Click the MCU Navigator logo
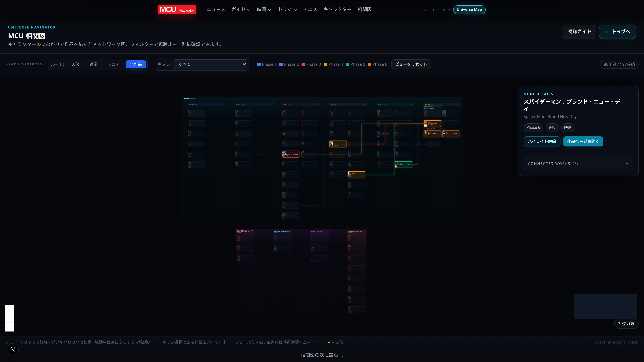644x362 pixels. click(x=177, y=10)
